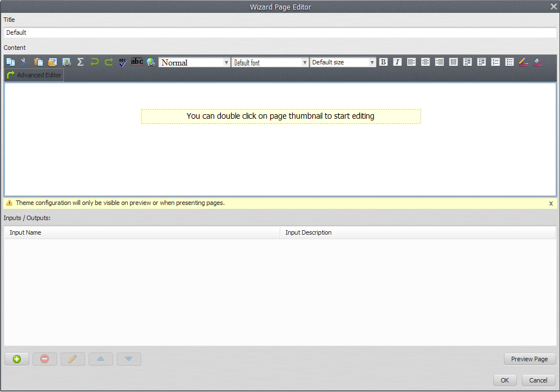Confirm with the OK button
Viewport: 560px width, 392px height.
tap(505, 380)
